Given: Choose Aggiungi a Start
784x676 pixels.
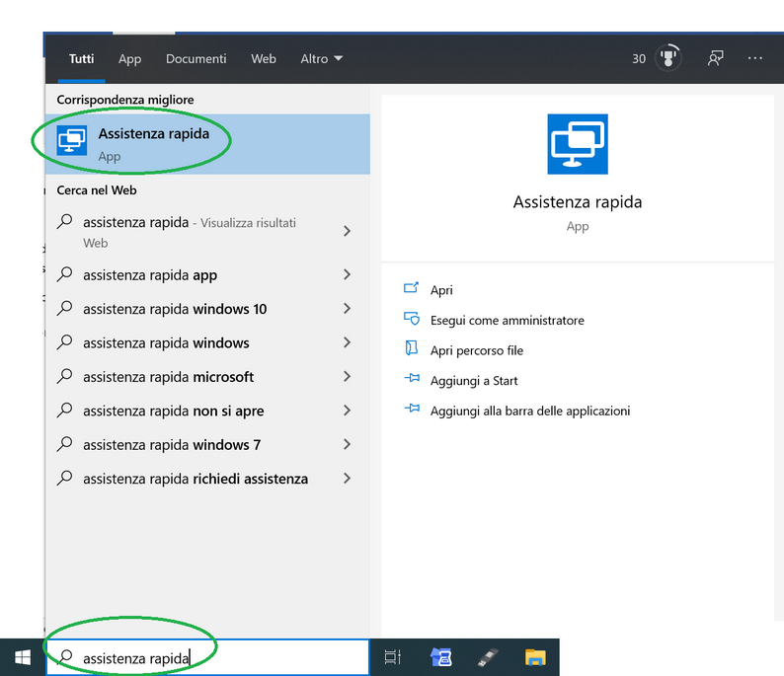Looking at the screenshot, I should [x=474, y=381].
